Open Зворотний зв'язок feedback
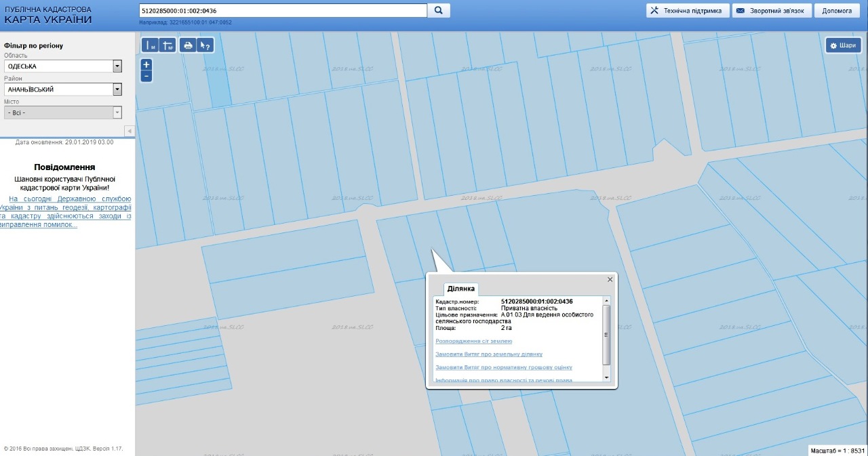Viewport: 868px width, 456px height. tap(772, 11)
